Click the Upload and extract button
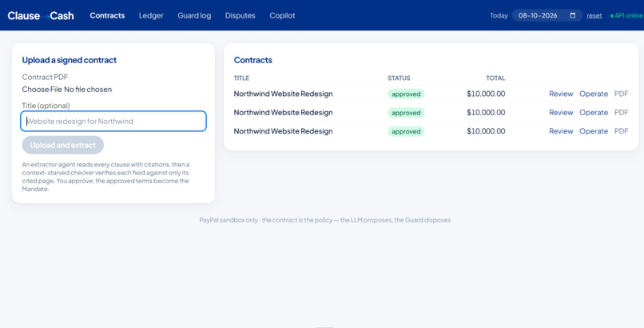This screenshot has width=644, height=328. pyautogui.click(x=63, y=145)
